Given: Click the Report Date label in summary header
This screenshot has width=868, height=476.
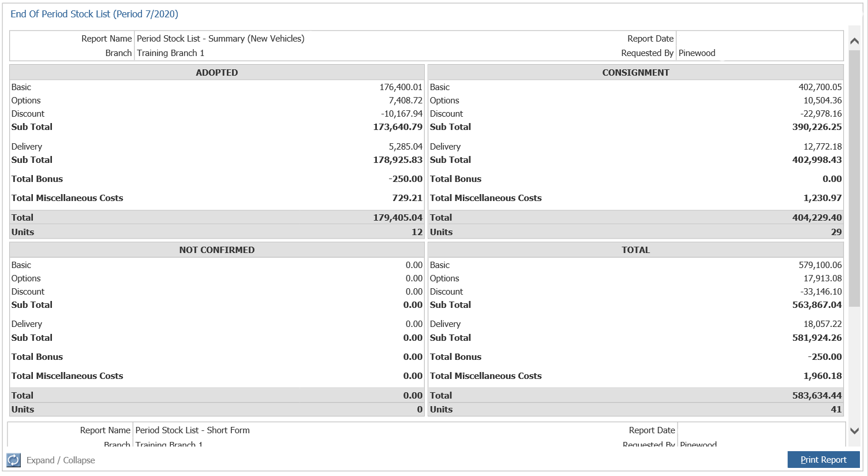Looking at the screenshot, I should 650,39.
